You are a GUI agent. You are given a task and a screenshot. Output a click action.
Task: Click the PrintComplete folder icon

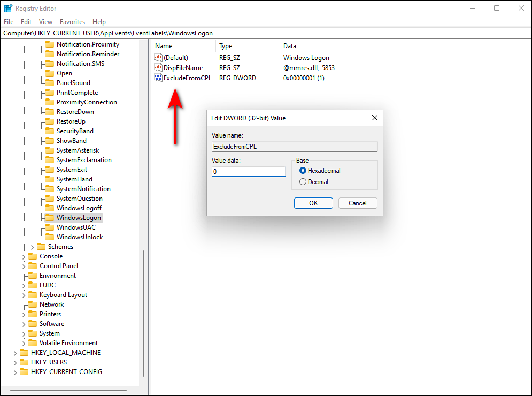tap(50, 93)
